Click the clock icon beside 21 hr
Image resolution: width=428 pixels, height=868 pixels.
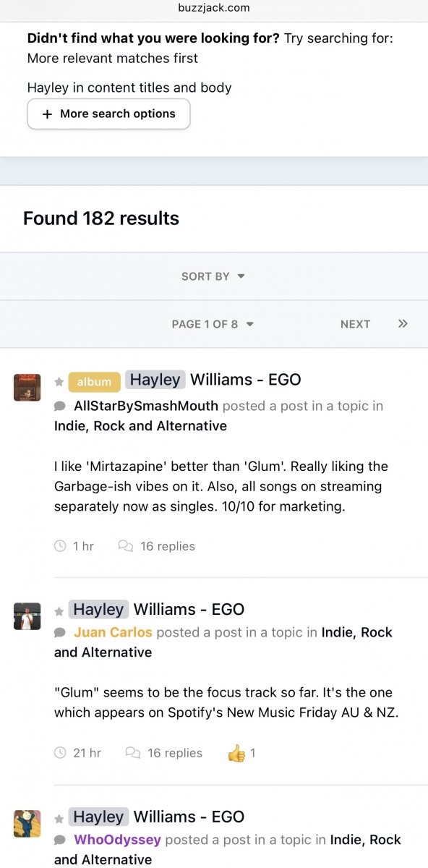[60, 753]
